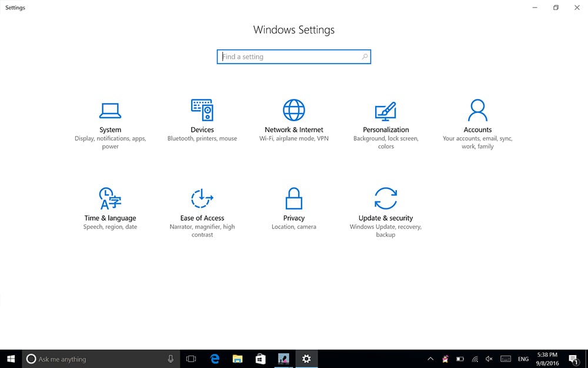
Task: Open File Explorer from the taskbar
Action: click(x=238, y=359)
